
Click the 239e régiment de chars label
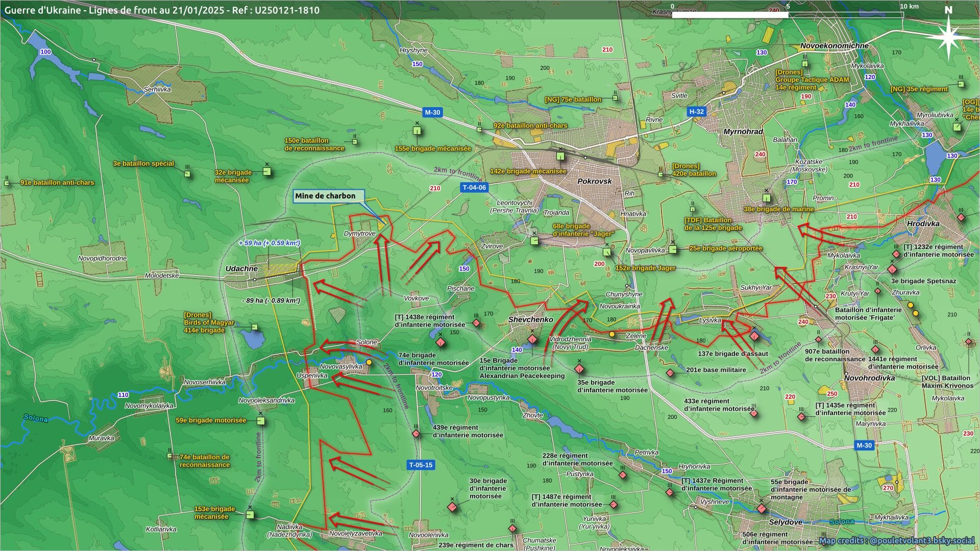click(476, 545)
